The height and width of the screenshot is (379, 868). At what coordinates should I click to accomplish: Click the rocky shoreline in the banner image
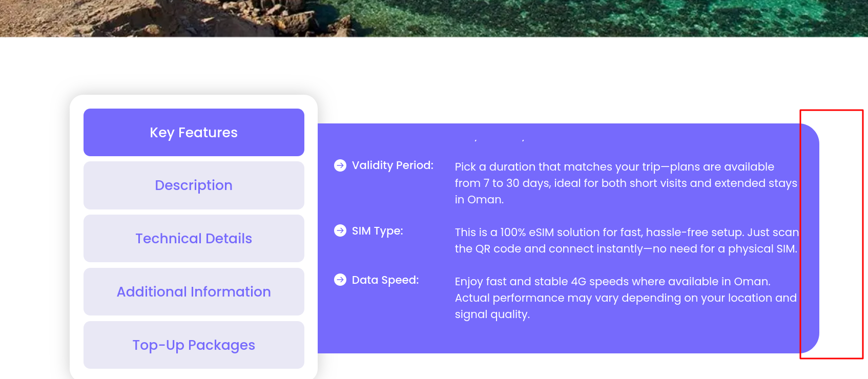(x=154, y=18)
